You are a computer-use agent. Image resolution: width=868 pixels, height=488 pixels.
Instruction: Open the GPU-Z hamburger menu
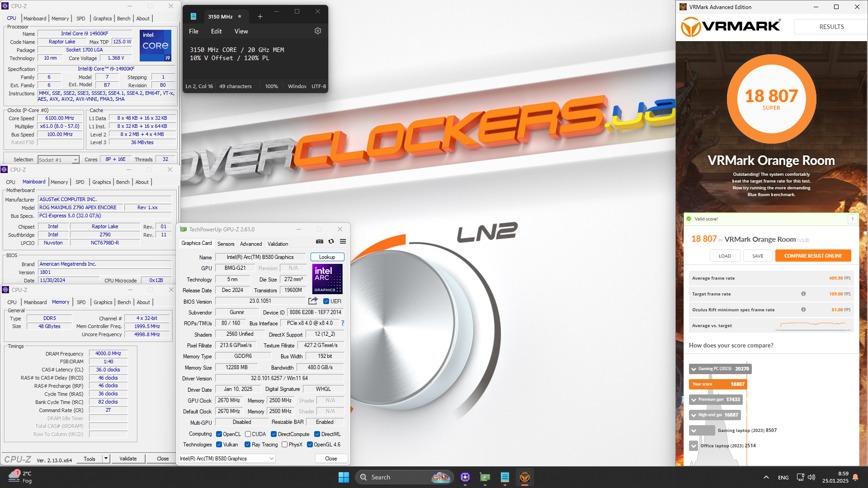tap(343, 242)
